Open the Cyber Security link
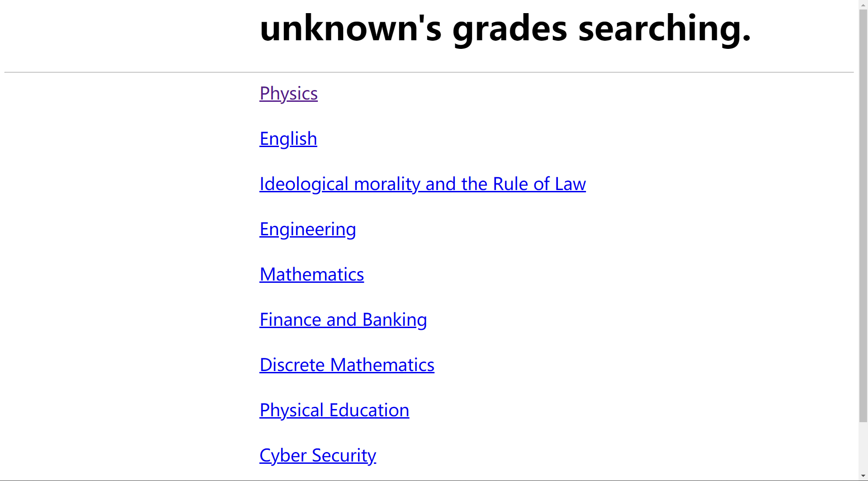Screen dimensions: 868x481 pyautogui.click(x=317, y=456)
